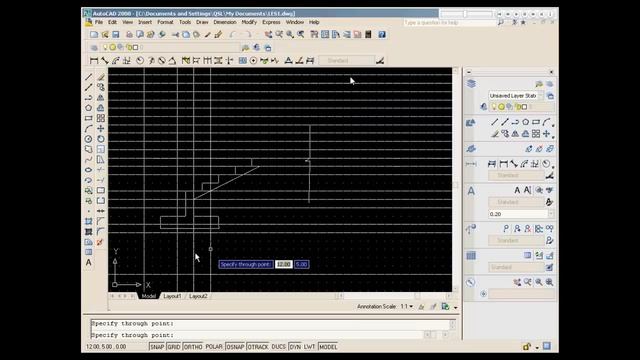Open the File menu
The height and width of the screenshot is (360, 640).
click(x=99, y=22)
